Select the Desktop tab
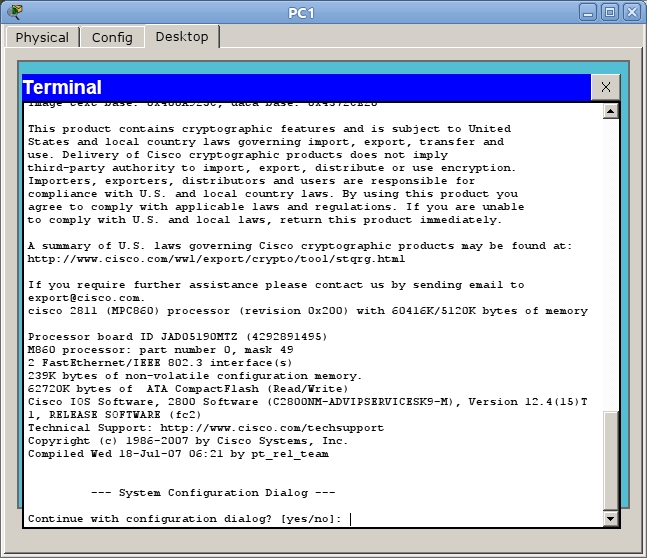 click(182, 37)
